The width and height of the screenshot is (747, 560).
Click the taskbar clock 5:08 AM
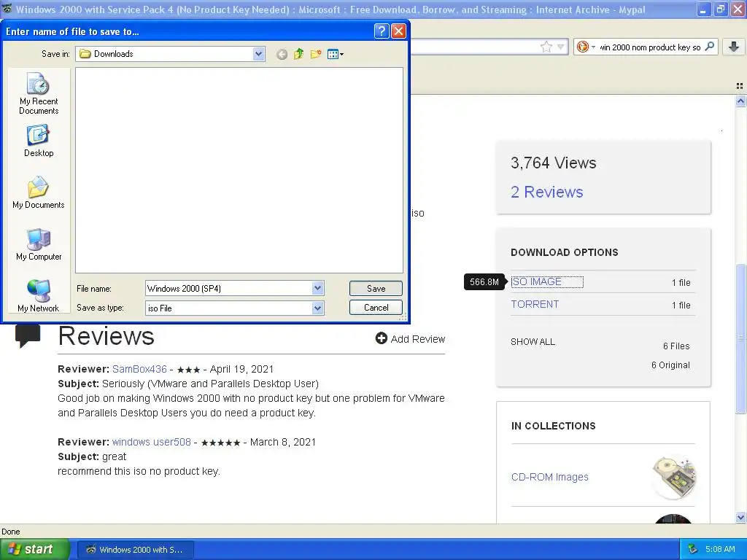pos(720,550)
